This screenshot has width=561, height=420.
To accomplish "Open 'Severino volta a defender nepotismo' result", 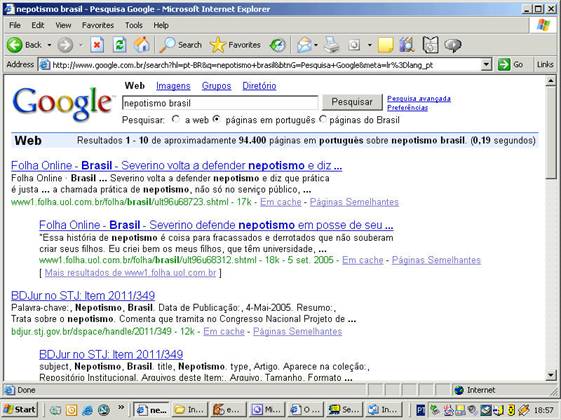I will coord(176,166).
